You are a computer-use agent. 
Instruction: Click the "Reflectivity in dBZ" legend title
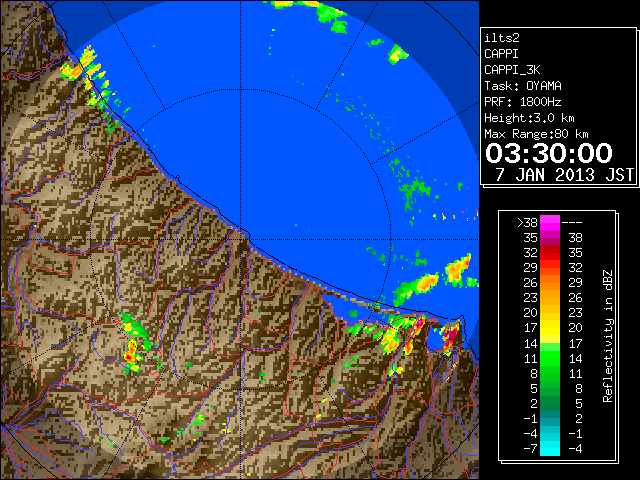coord(607,336)
